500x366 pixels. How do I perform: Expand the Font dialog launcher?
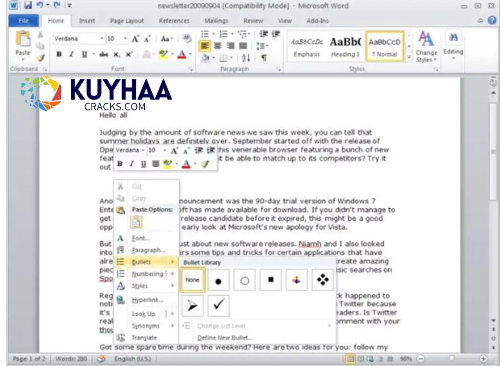point(191,69)
